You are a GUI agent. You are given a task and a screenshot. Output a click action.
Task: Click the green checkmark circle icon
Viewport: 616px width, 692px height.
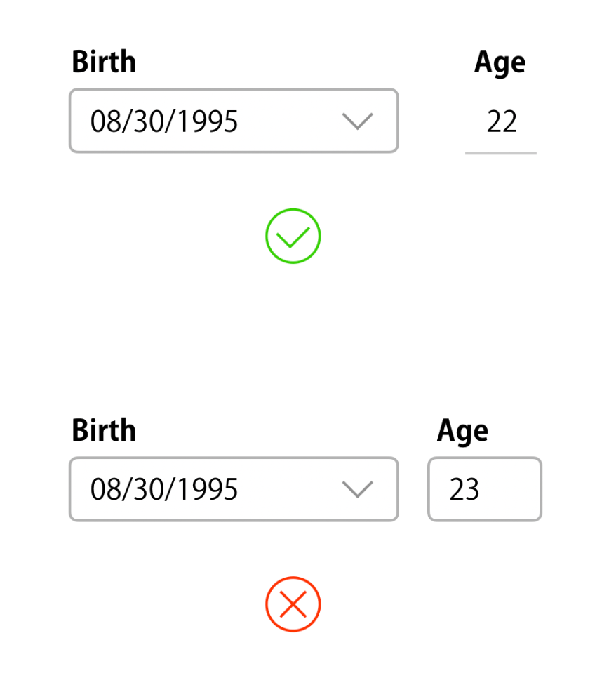tap(293, 236)
